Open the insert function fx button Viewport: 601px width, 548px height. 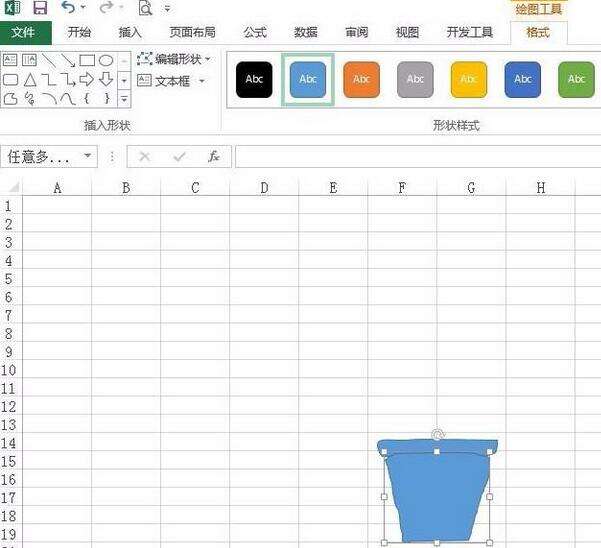click(214, 156)
